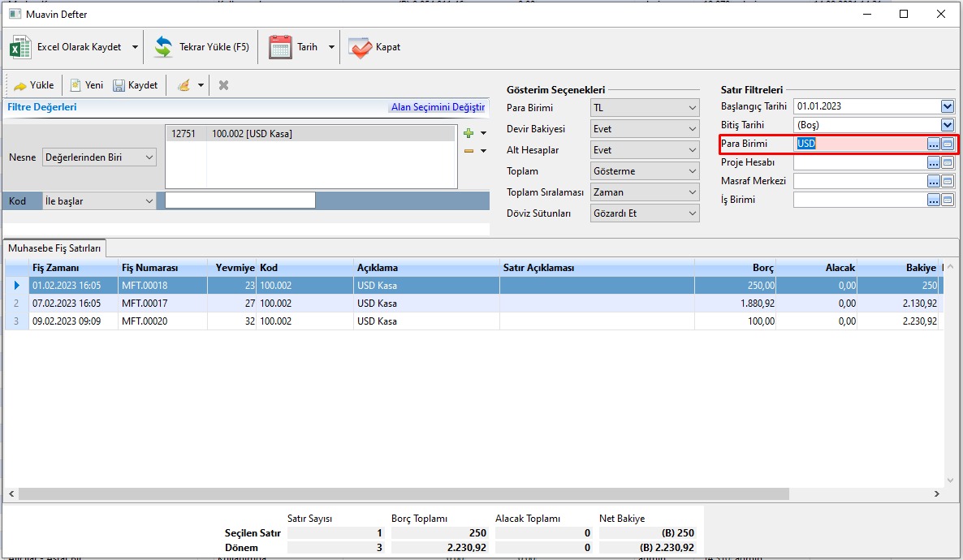Click the Kod filter text field
The height and width of the screenshot is (560, 963).
point(240,200)
